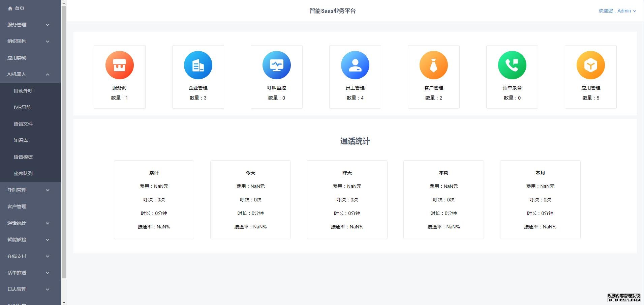Viewport: 644px width, 305px height.
Task: Open the 应用管理 cube icon
Action: click(x=590, y=65)
